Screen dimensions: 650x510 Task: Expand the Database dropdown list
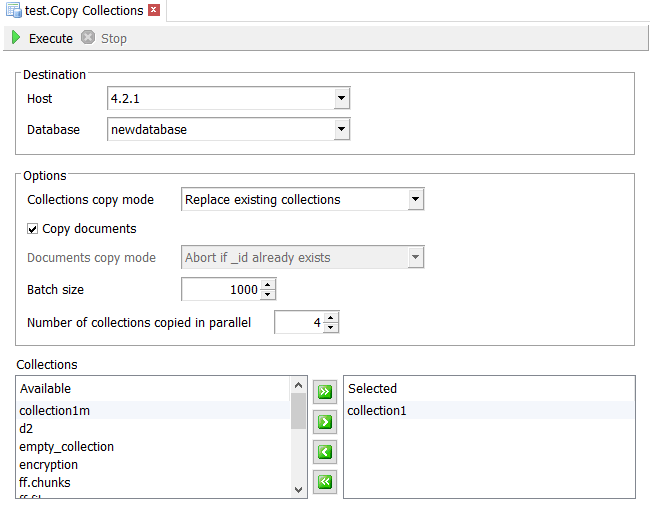341,129
